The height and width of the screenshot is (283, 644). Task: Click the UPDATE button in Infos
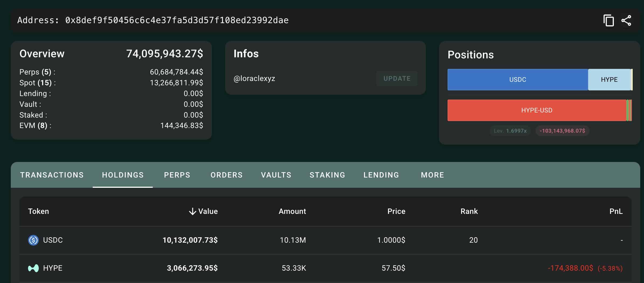(397, 79)
